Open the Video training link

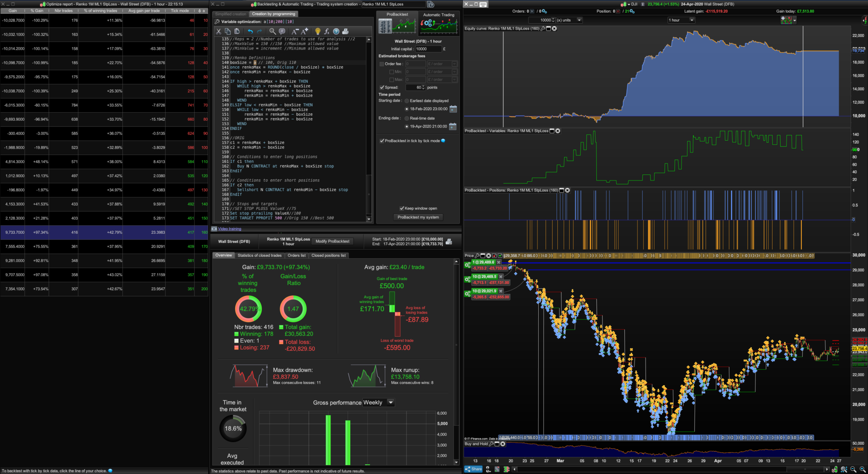point(229,229)
